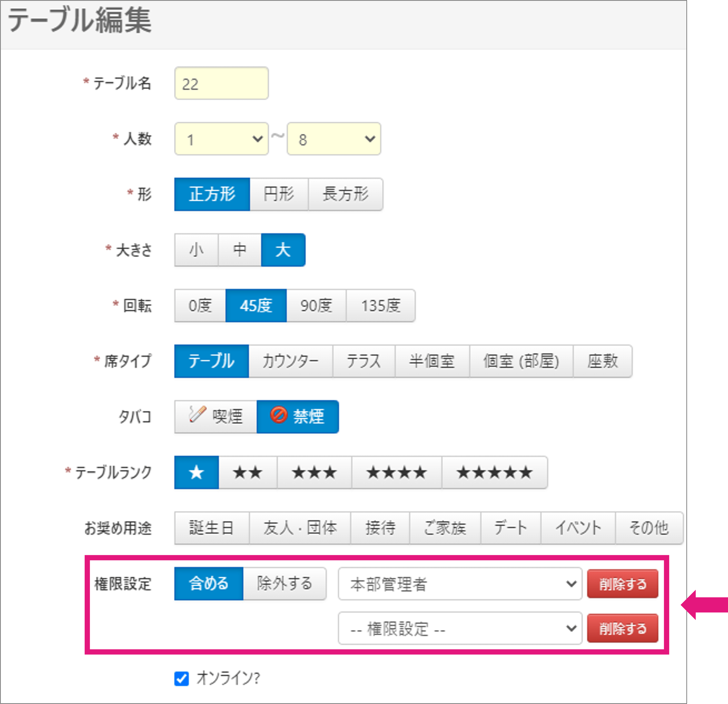
Task: Set table rank to two stars
Action: tap(248, 472)
